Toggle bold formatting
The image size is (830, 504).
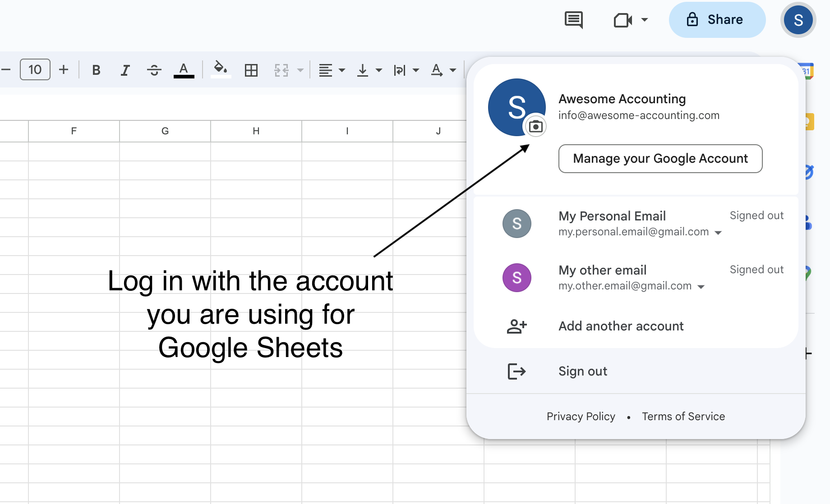[x=96, y=70]
